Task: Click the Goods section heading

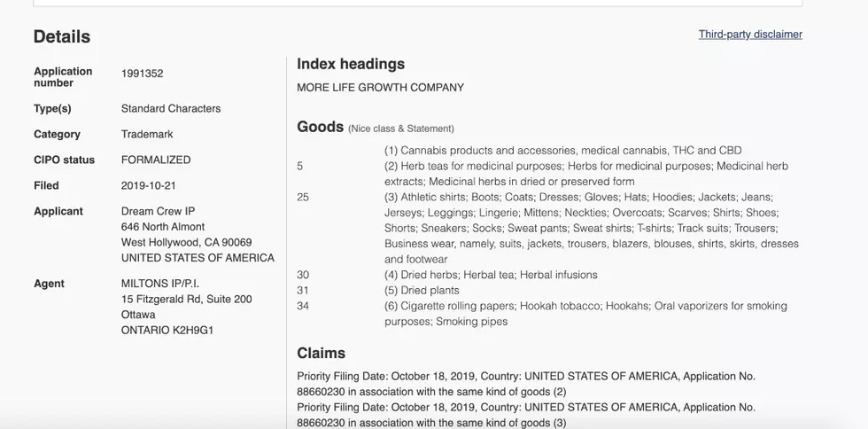Action: [321, 127]
